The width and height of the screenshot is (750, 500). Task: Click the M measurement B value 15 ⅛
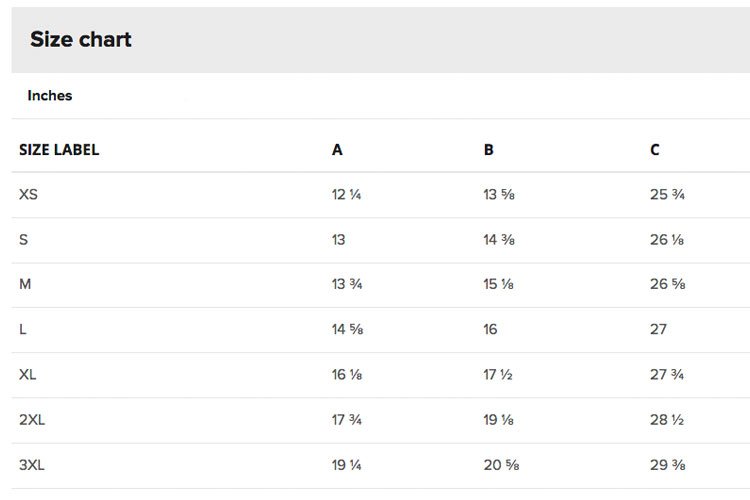click(498, 284)
